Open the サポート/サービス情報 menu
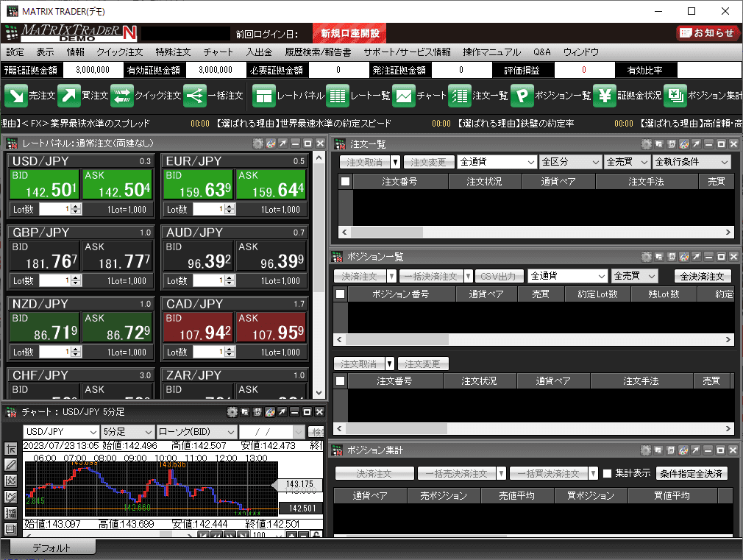 tap(407, 52)
